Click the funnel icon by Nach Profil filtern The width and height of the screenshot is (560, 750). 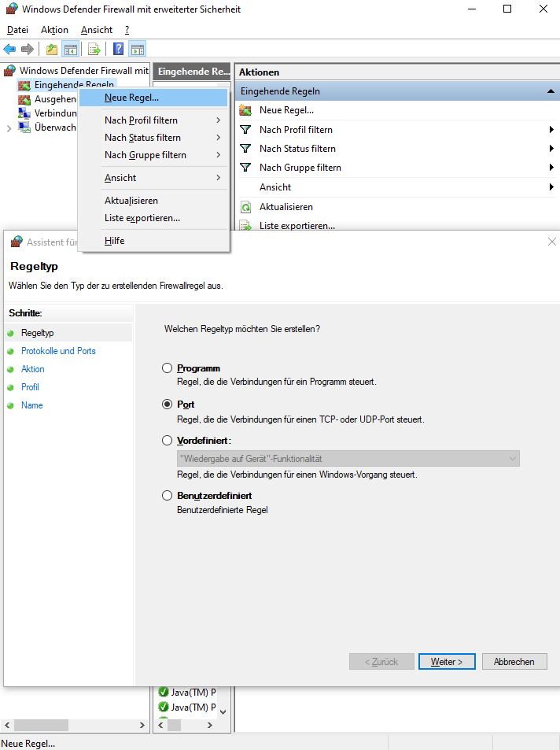click(245, 130)
